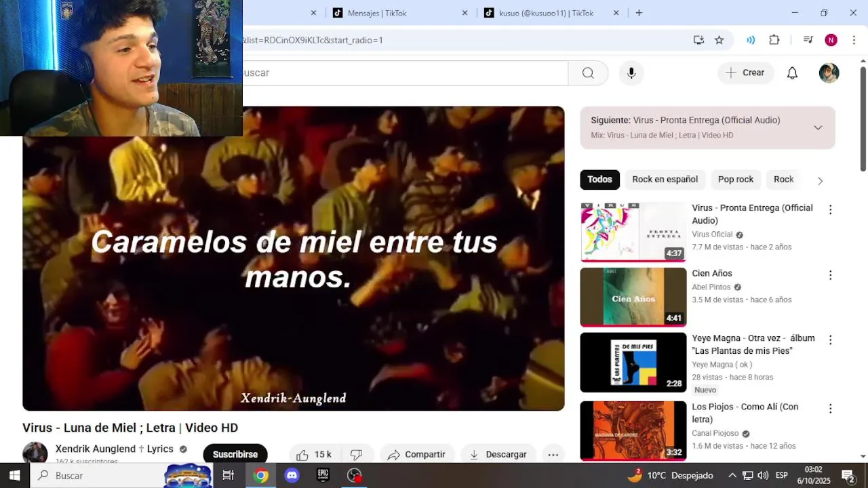Open options for Los Piojos video
The width and height of the screenshot is (868, 488).
coord(830,409)
